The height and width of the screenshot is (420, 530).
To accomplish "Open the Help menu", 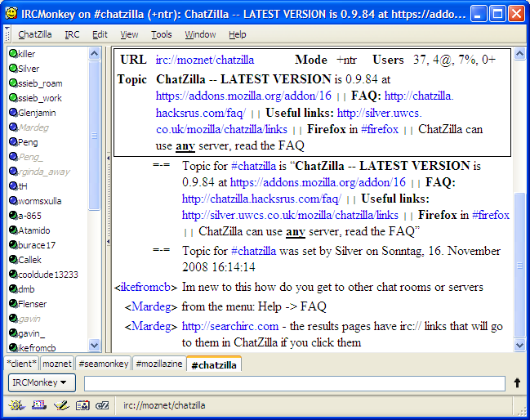I will 238,34.
